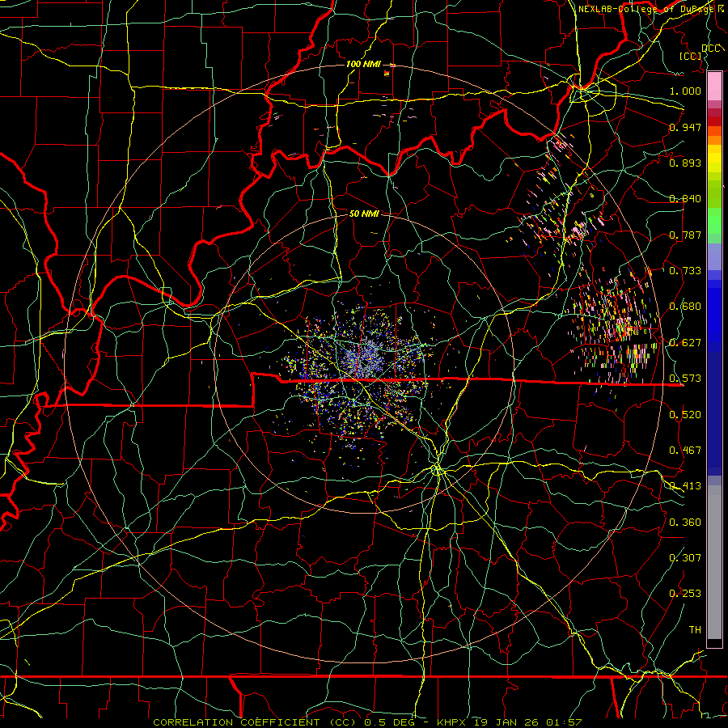Click the DCC label above the legend
The width and height of the screenshot is (728, 728).
click(x=712, y=48)
